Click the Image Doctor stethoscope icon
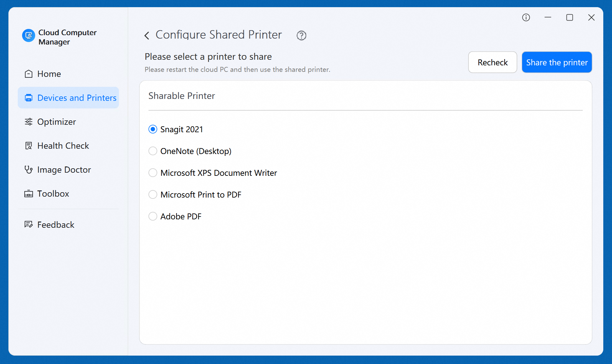This screenshot has width=612, height=364. 29,170
